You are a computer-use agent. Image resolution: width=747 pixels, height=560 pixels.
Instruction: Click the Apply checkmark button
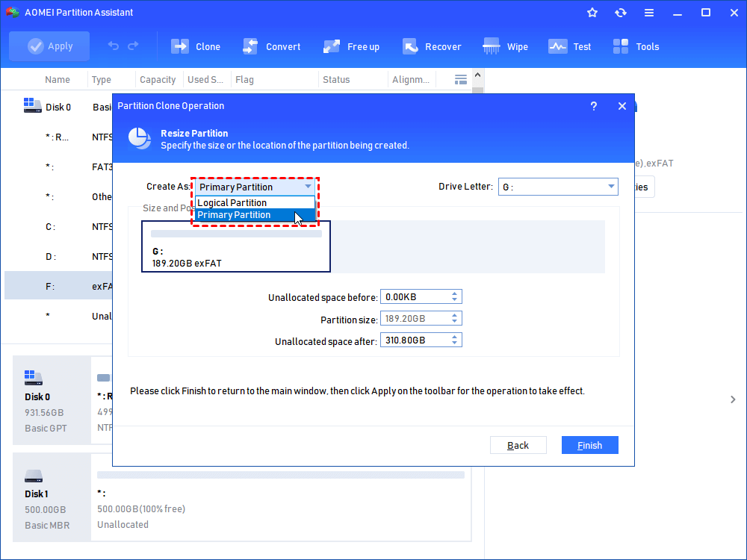point(49,46)
